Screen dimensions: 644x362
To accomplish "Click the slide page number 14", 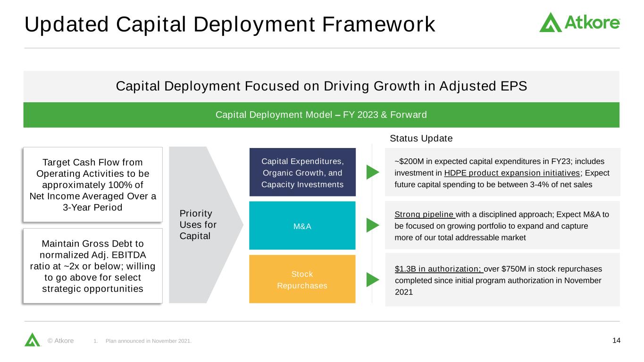I will 615,340.
